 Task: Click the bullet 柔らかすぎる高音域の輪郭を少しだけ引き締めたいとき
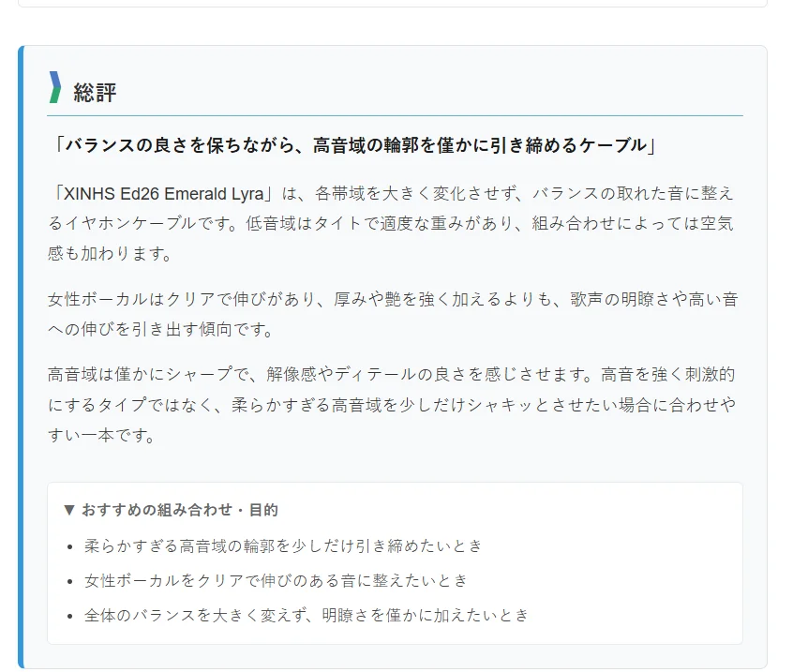point(283,546)
